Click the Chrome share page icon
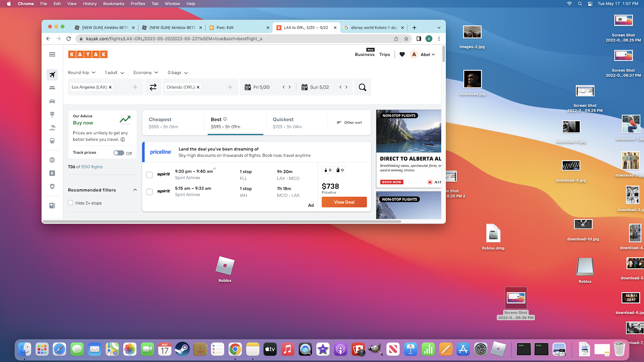Image resolution: width=644 pixels, height=362 pixels. pyautogui.click(x=396, y=39)
